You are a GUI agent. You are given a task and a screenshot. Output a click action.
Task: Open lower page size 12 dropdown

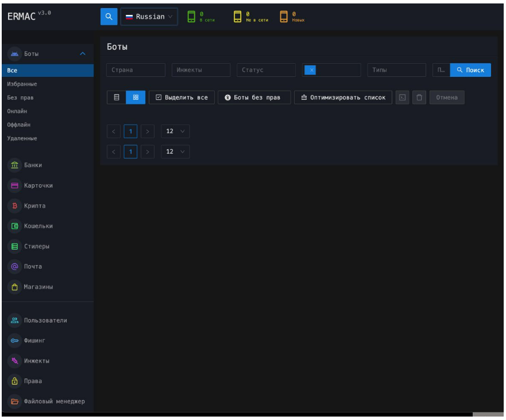[x=175, y=151]
